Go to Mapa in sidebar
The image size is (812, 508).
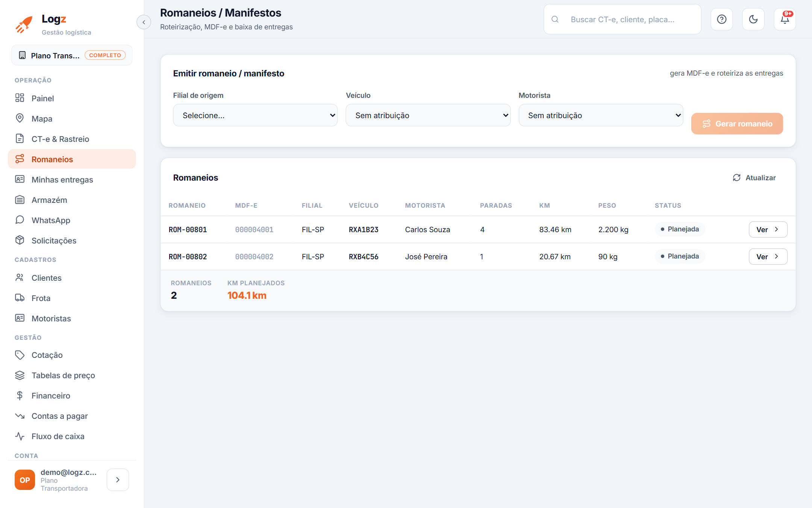point(72,119)
